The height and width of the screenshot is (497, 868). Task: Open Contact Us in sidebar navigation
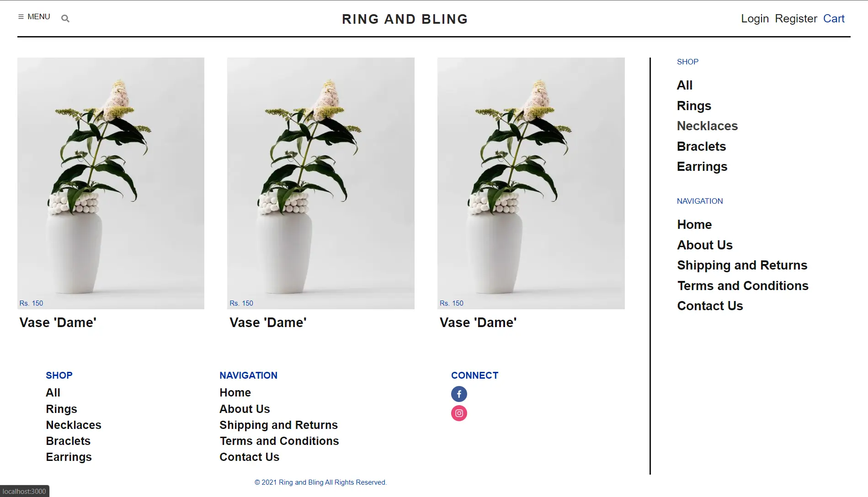click(710, 306)
